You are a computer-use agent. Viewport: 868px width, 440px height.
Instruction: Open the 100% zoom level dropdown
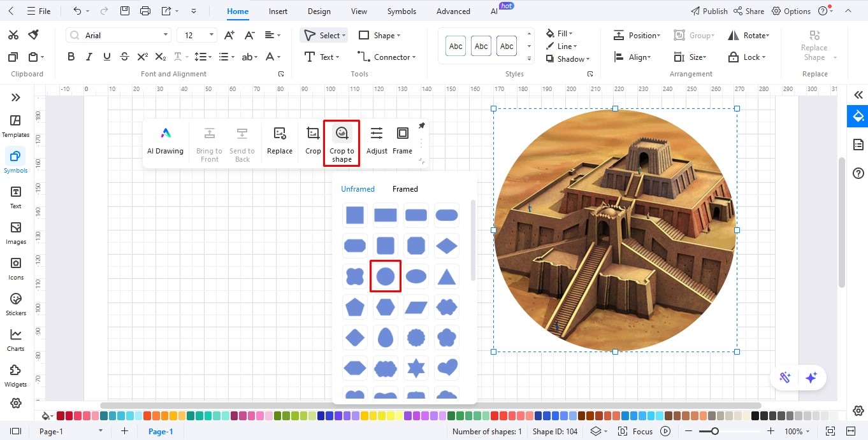pyautogui.click(x=797, y=431)
